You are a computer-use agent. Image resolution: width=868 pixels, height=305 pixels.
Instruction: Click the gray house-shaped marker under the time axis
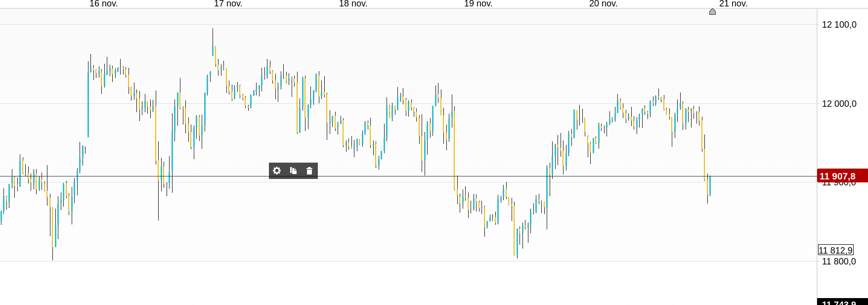pos(712,11)
